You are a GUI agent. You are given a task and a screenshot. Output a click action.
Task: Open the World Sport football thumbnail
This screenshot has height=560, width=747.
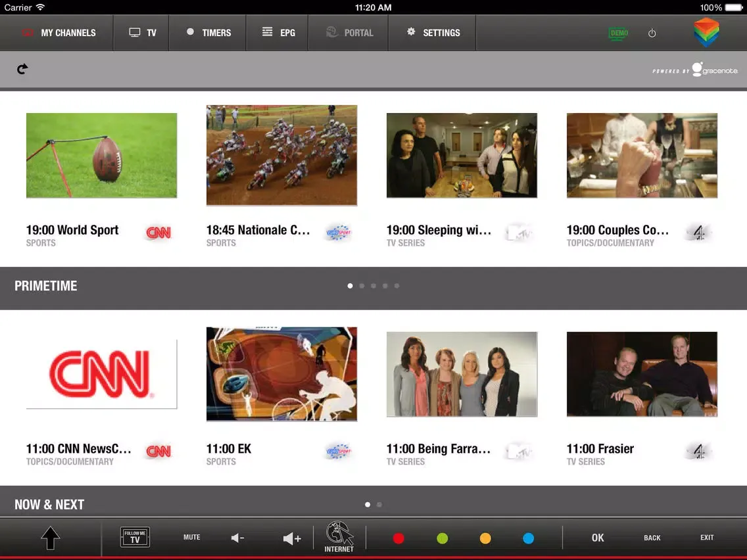(x=101, y=155)
